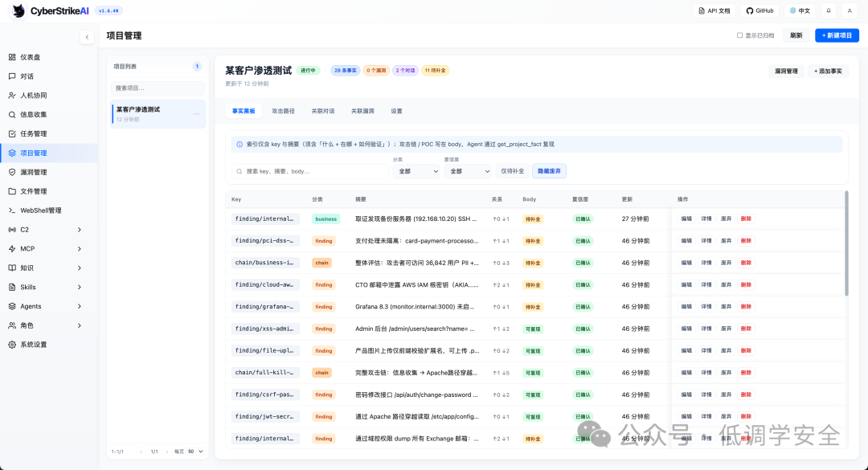This screenshot has width=868, height=470.
Task: Open the per-page 50 dropdown
Action: tap(195, 452)
